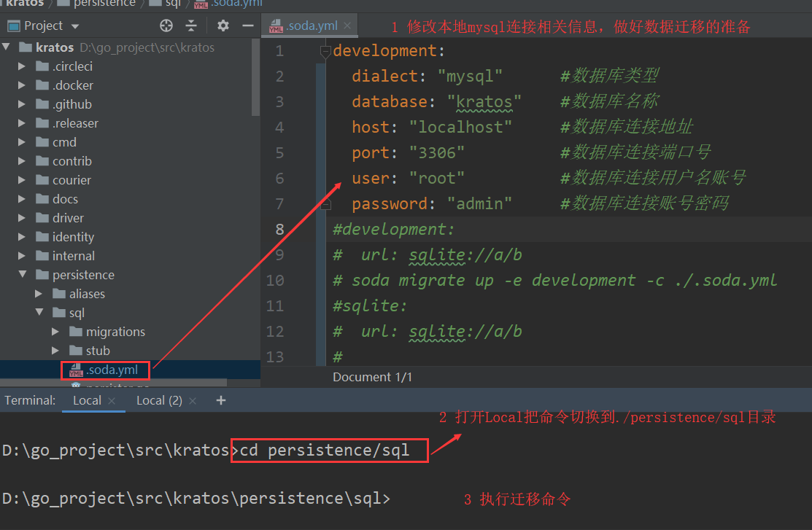This screenshot has width=812, height=530.
Task: Add a new terminal session tab
Action: click(221, 400)
